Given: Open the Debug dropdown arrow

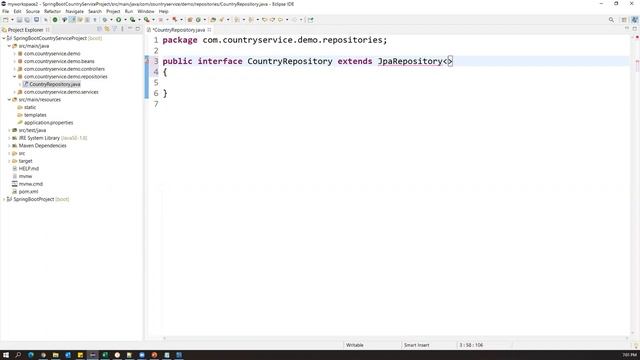Looking at the screenshot, I should pyautogui.click(x=111, y=20).
